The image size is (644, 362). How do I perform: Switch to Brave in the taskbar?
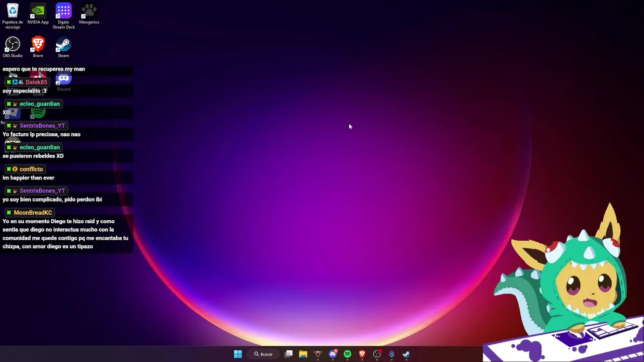pyautogui.click(x=362, y=354)
